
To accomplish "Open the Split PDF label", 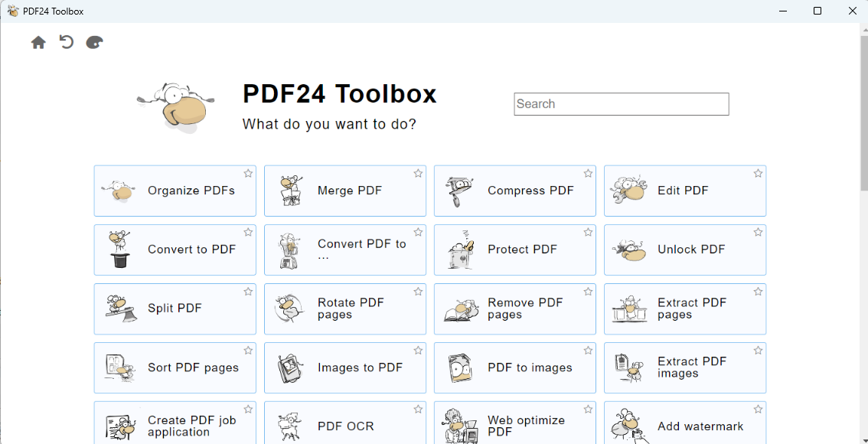I will pyautogui.click(x=175, y=309).
